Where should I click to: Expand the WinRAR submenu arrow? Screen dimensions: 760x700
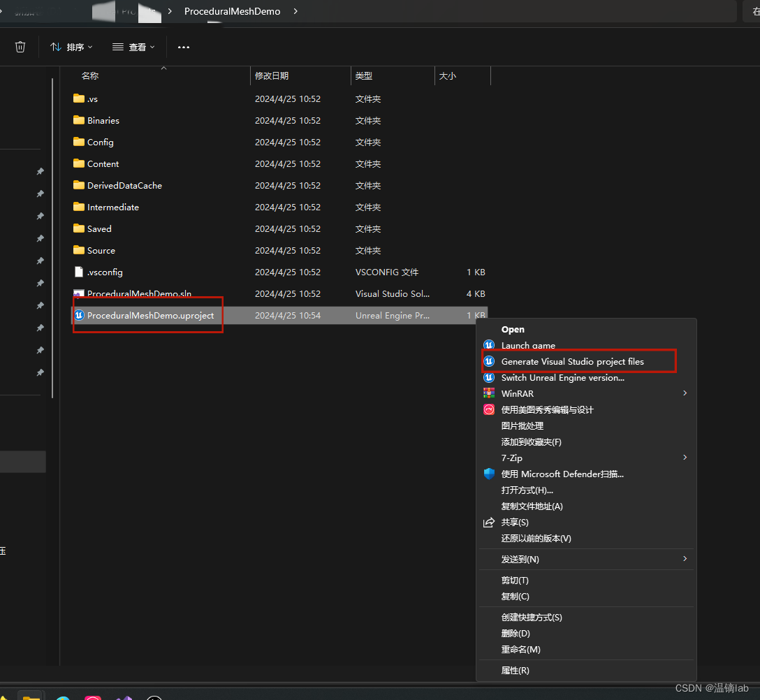point(685,393)
